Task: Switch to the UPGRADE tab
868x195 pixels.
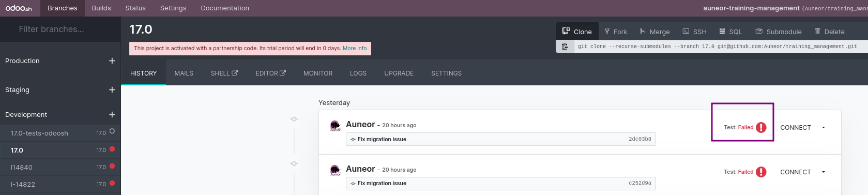Action: pos(399,73)
